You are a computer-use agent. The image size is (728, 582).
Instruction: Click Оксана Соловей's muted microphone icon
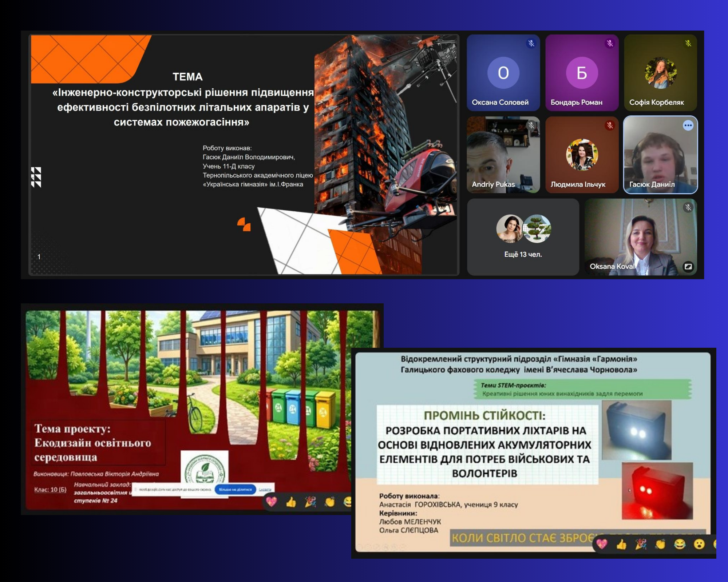pos(531,43)
